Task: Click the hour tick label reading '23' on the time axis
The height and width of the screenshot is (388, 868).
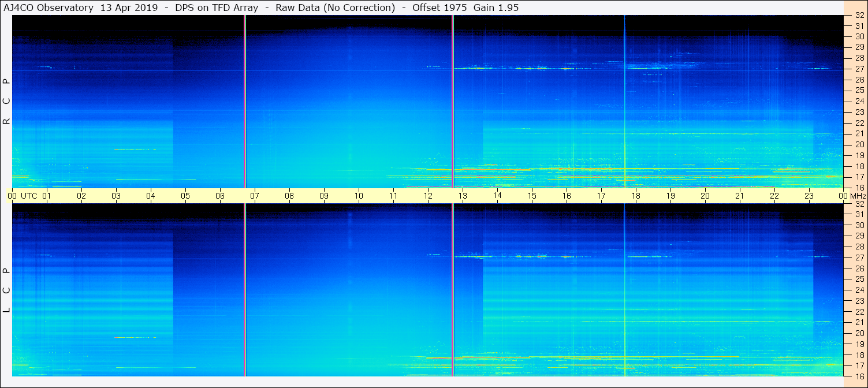Action: click(x=809, y=196)
